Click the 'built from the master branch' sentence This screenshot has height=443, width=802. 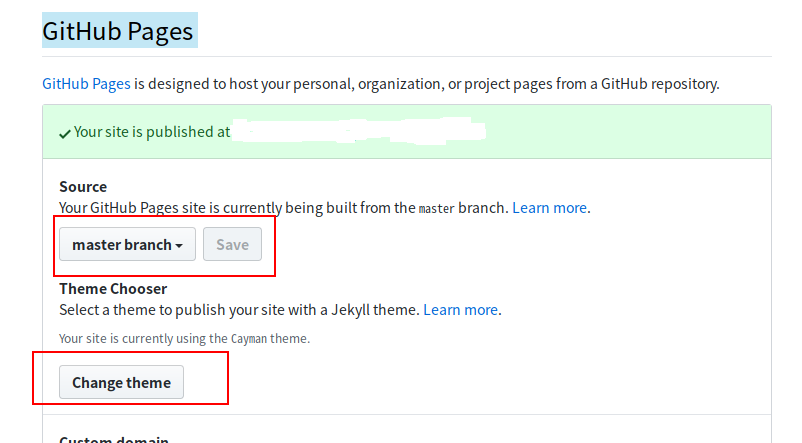(x=284, y=208)
